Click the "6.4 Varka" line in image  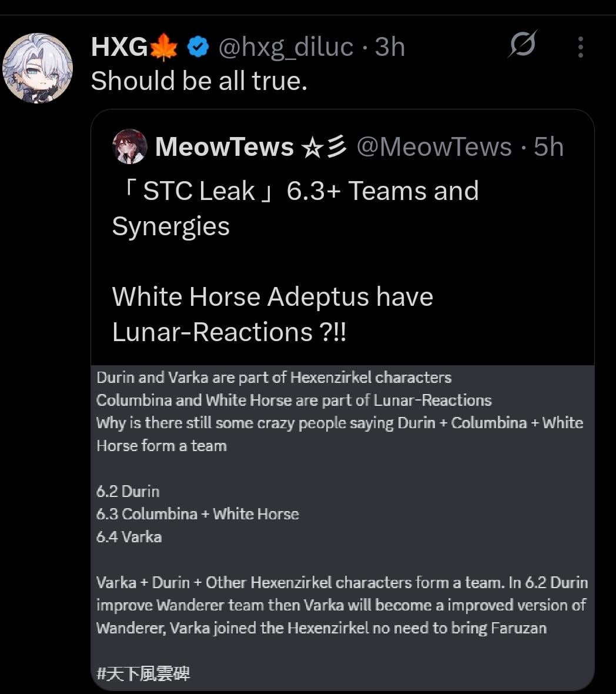(x=129, y=537)
